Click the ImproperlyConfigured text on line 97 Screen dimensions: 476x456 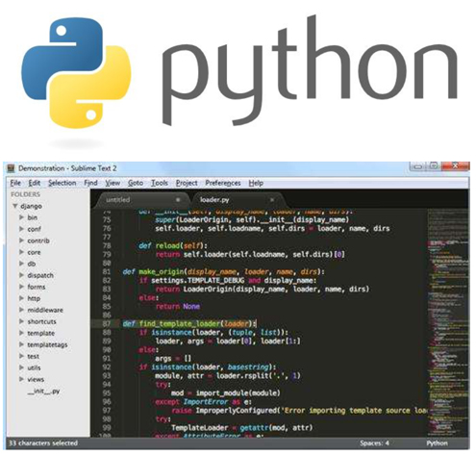[236, 411]
